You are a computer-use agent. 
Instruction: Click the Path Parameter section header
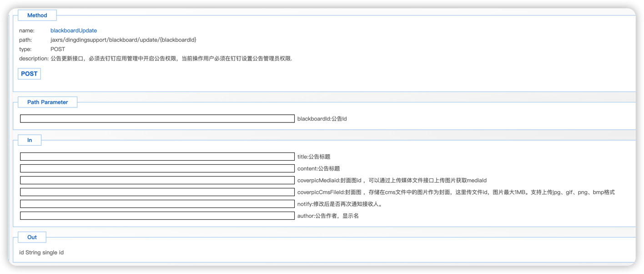[47, 102]
